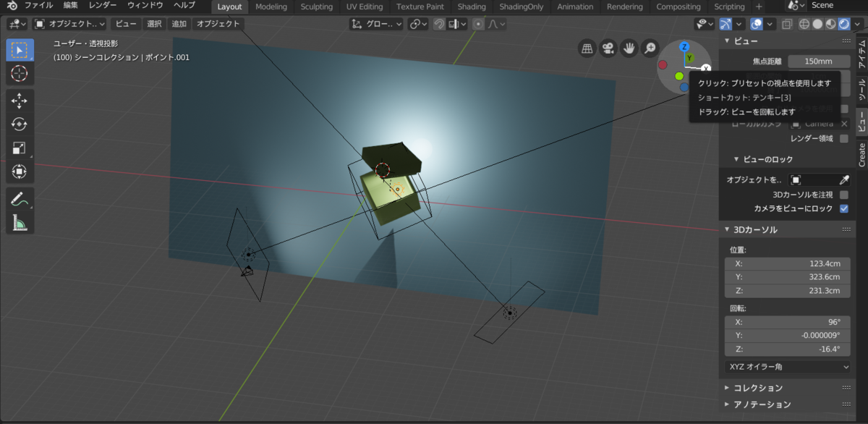Switch to UV Editing workspace tab
868x424 pixels.
(x=365, y=7)
